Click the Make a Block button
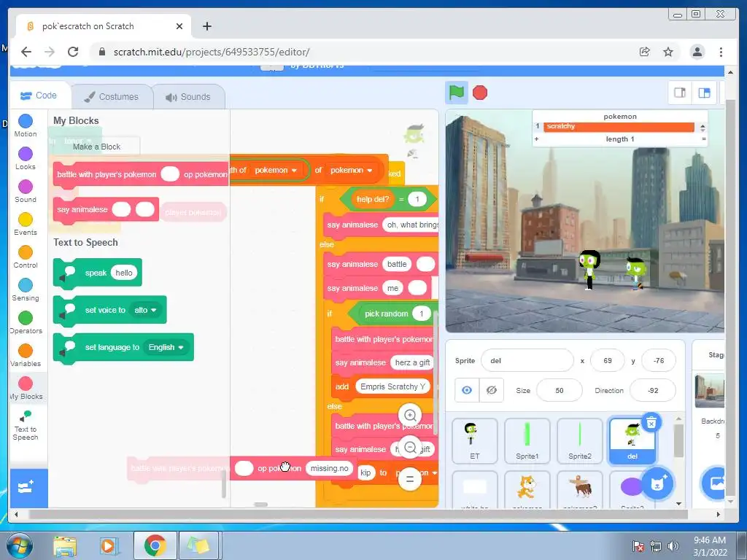 (x=97, y=147)
